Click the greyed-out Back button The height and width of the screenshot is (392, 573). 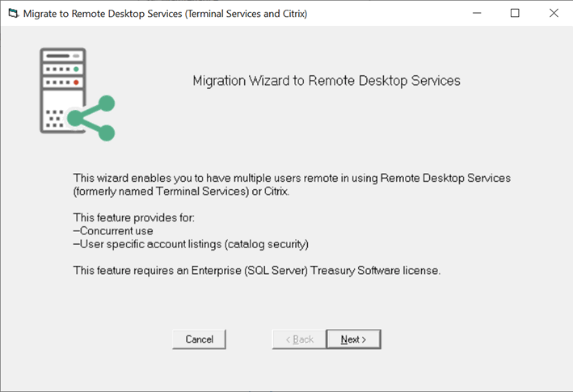299,339
